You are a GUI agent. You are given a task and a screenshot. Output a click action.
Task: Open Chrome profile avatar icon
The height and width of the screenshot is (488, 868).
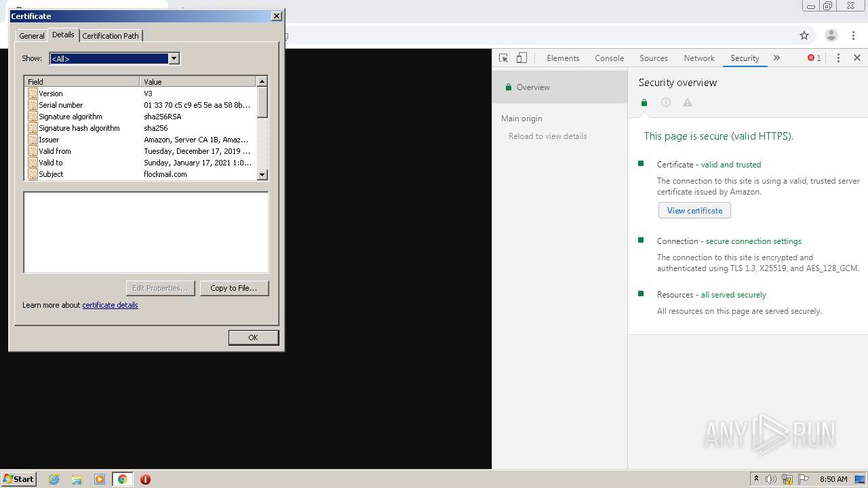click(x=831, y=35)
